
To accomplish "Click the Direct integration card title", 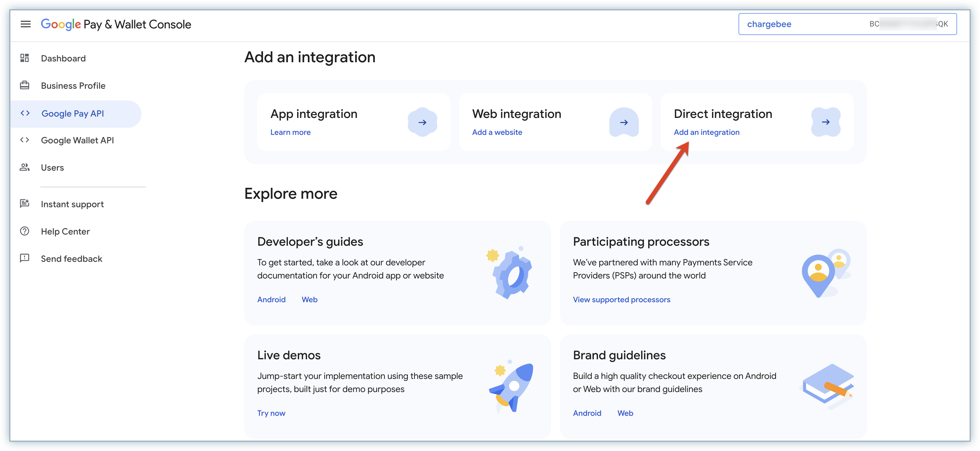I will [723, 114].
